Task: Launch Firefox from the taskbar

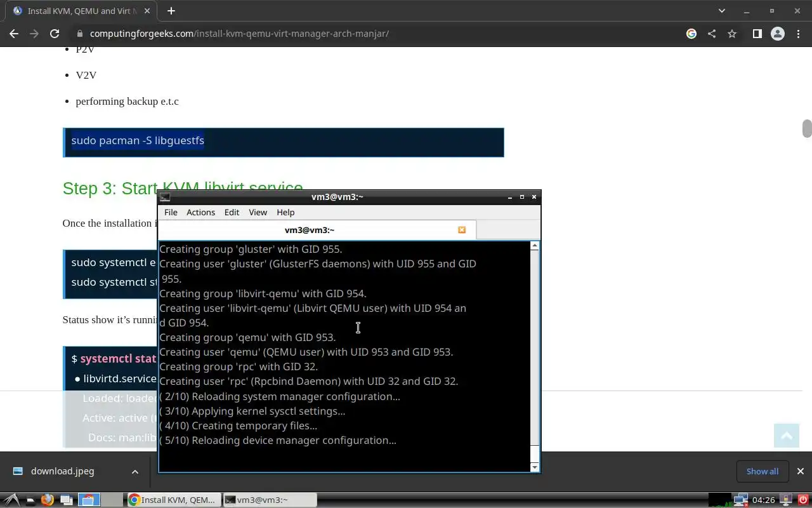Action: pyautogui.click(x=47, y=500)
